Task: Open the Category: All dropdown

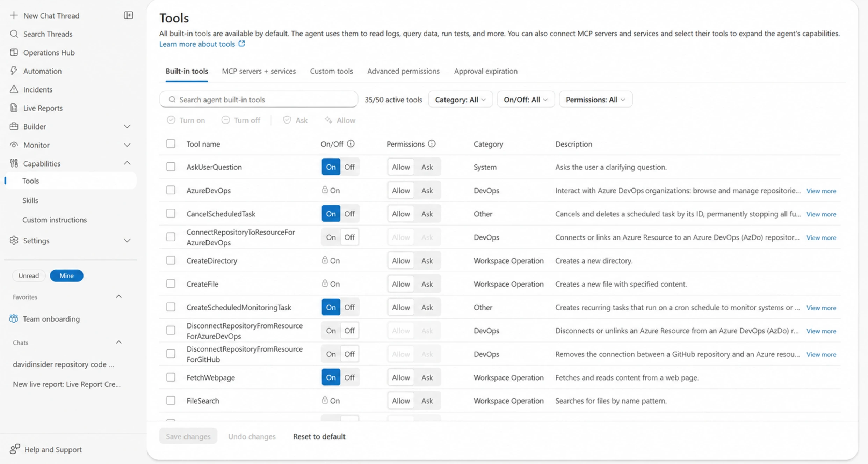Action: coord(460,100)
